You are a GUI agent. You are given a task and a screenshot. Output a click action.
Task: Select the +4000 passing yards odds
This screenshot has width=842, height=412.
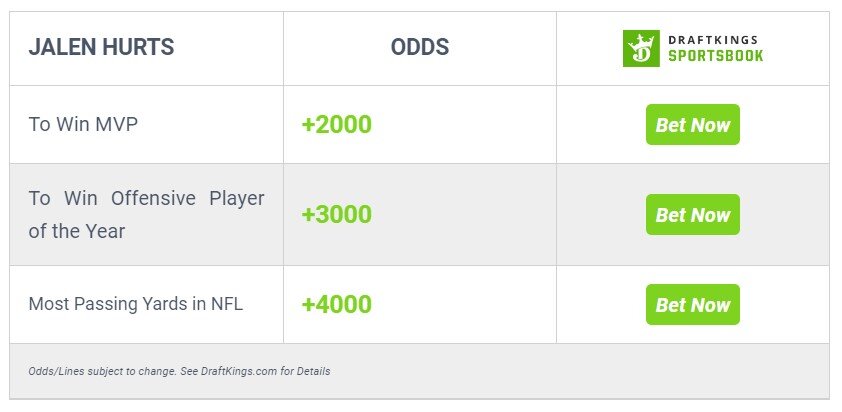(336, 305)
